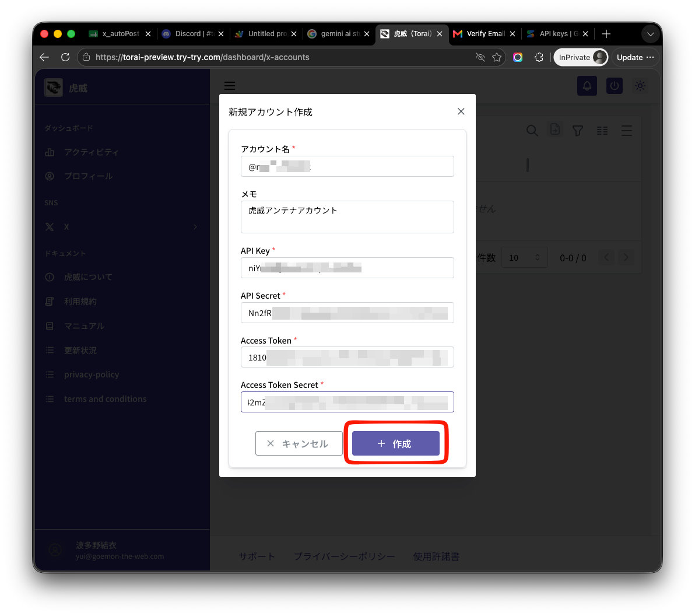The width and height of the screenshot is (695, 616).
Task: Close the 新規アカウント作成 dialog
Action: [x=461, y=111]
